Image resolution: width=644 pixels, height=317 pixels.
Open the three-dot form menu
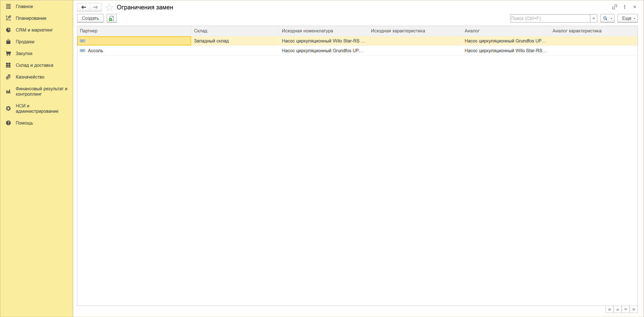click(625, 7)
